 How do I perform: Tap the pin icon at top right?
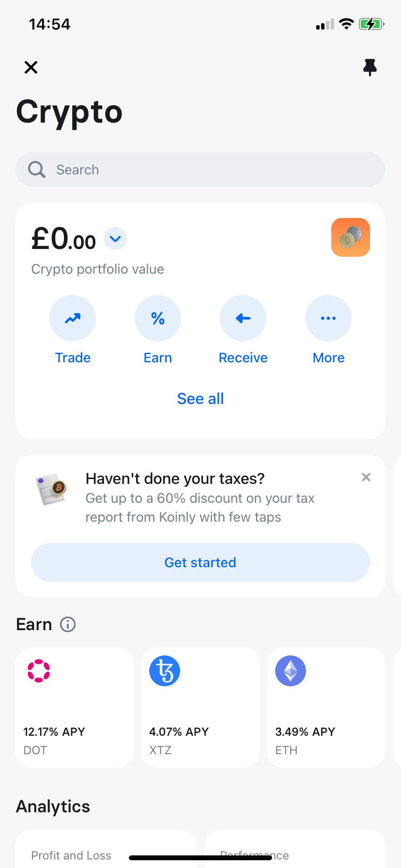point(370,67)
